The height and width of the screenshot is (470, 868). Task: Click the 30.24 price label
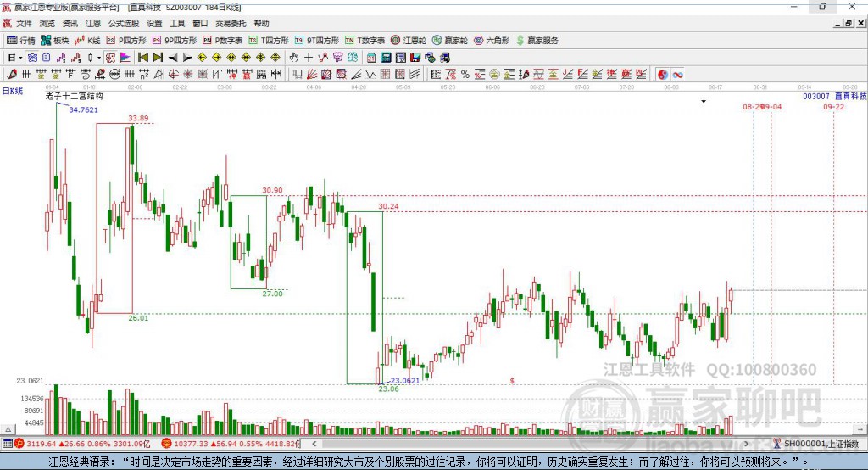388,206
